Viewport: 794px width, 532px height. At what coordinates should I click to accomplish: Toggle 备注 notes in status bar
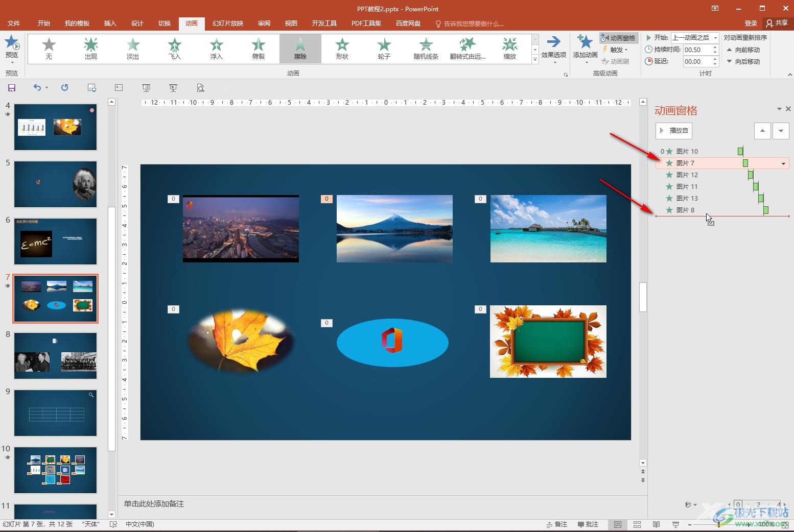click(x=557, y=524)
